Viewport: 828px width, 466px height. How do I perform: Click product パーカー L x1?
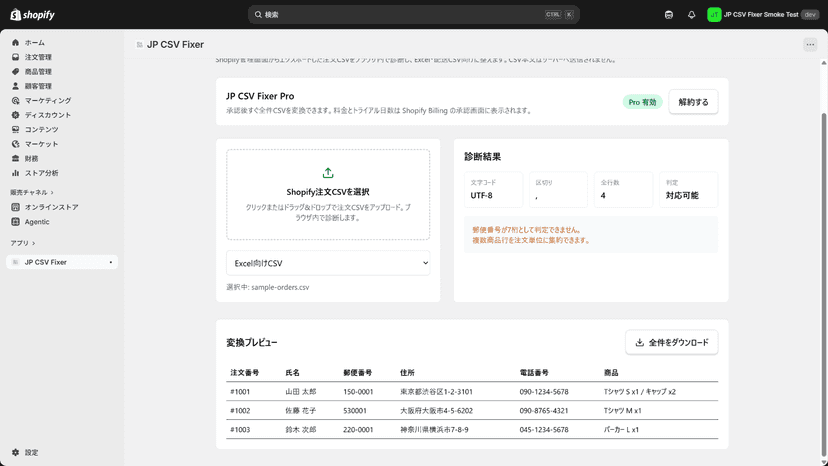click(622, 430)
